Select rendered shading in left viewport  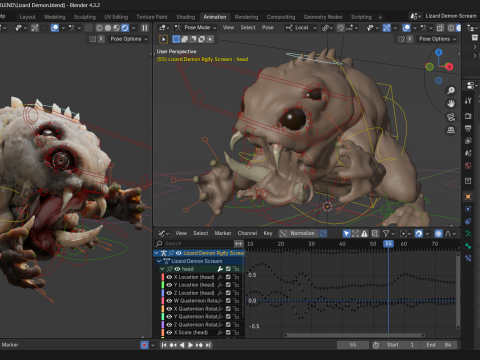125,28
